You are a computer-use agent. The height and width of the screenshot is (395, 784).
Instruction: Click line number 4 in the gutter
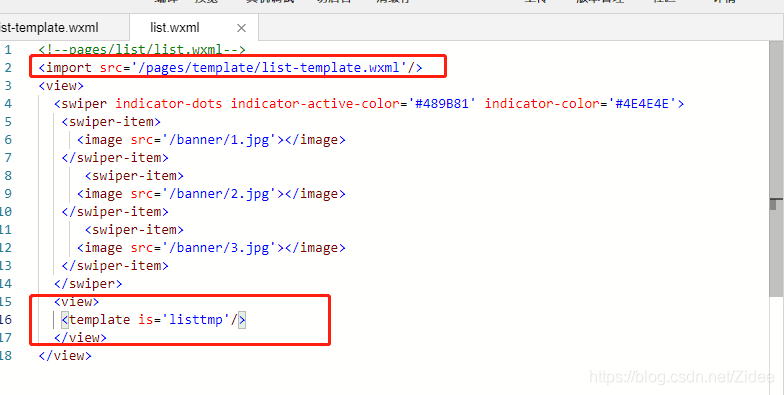click(x=8, y=104)
